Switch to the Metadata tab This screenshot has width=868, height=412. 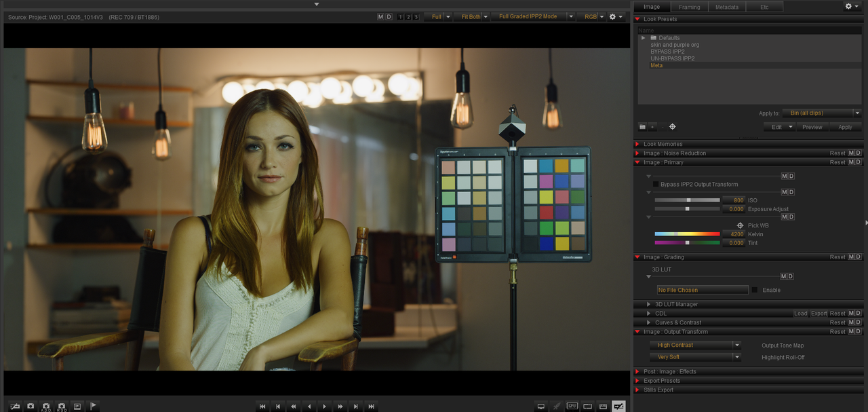[x=727, y=7]
